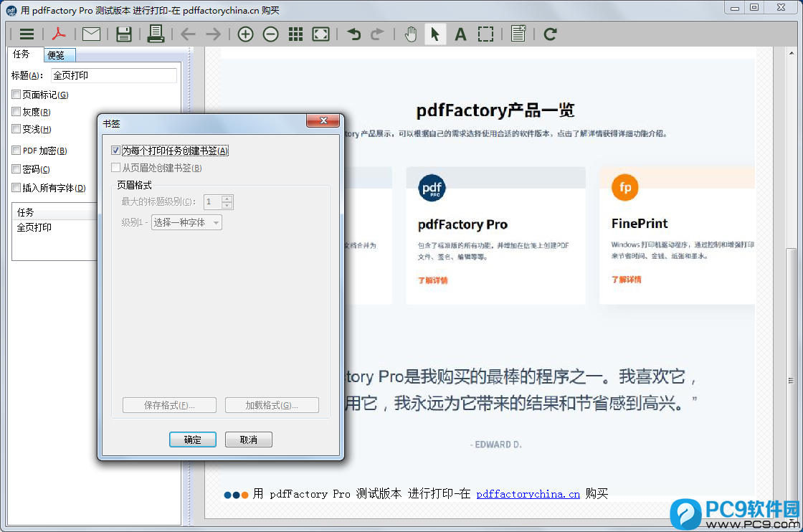The image size is (803, 532).
Task: Click the redo arrow icon
Action: click(x=377, y=34)
